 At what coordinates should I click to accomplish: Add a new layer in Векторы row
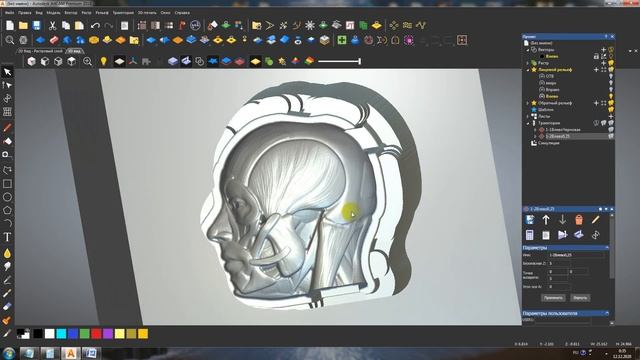click(x=604, y=49)
